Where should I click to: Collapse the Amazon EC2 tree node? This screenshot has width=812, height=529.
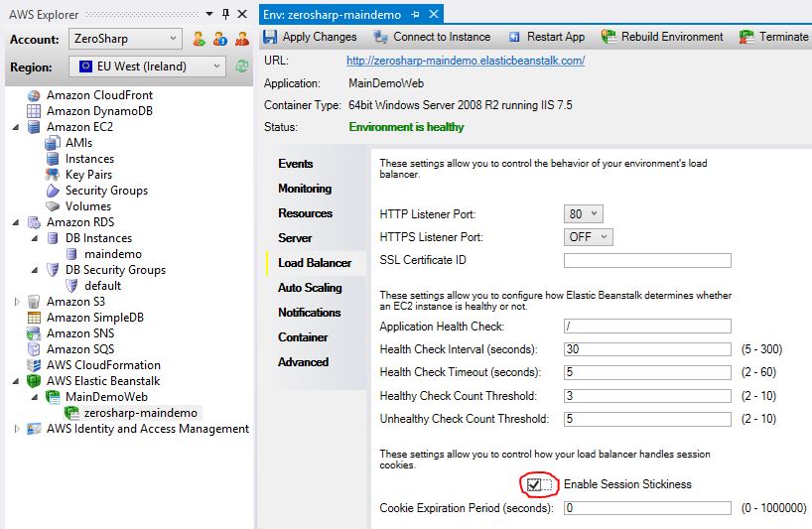click(x=16, y=127)
